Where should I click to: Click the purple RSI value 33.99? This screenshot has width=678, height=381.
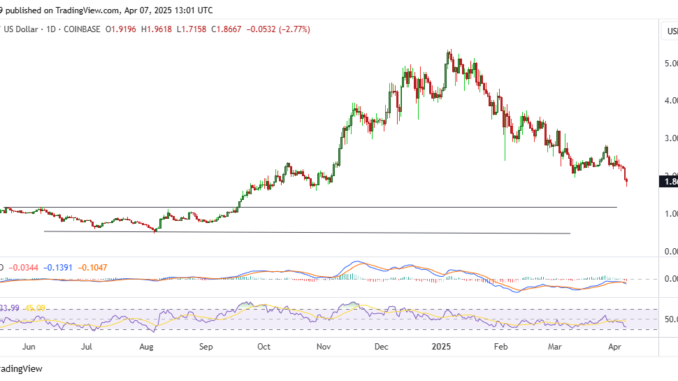point(10,308)
